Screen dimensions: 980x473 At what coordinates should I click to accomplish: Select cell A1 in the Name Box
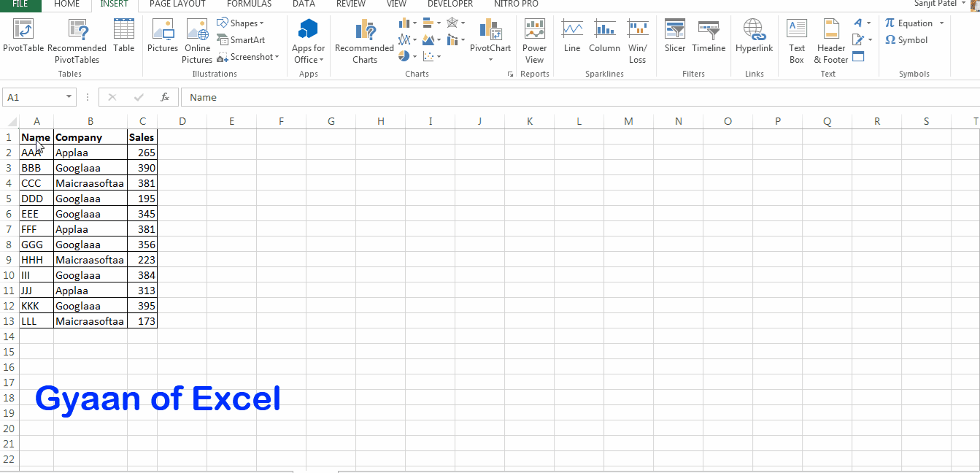[34, 96]
